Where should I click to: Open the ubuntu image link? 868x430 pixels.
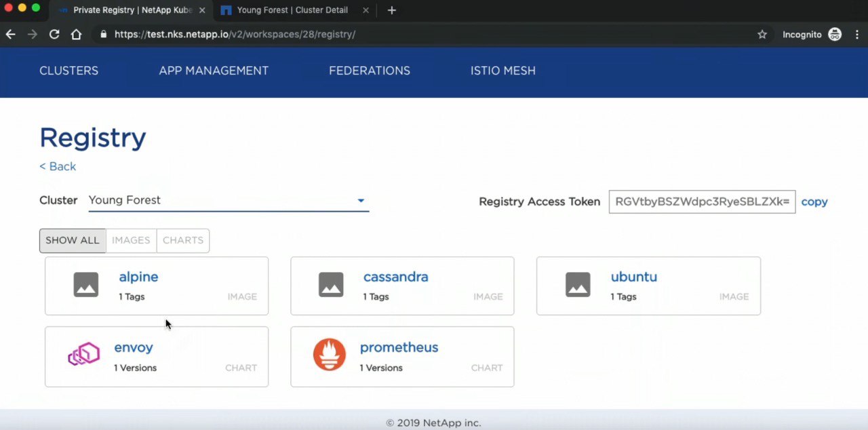(x=633, y=277)
